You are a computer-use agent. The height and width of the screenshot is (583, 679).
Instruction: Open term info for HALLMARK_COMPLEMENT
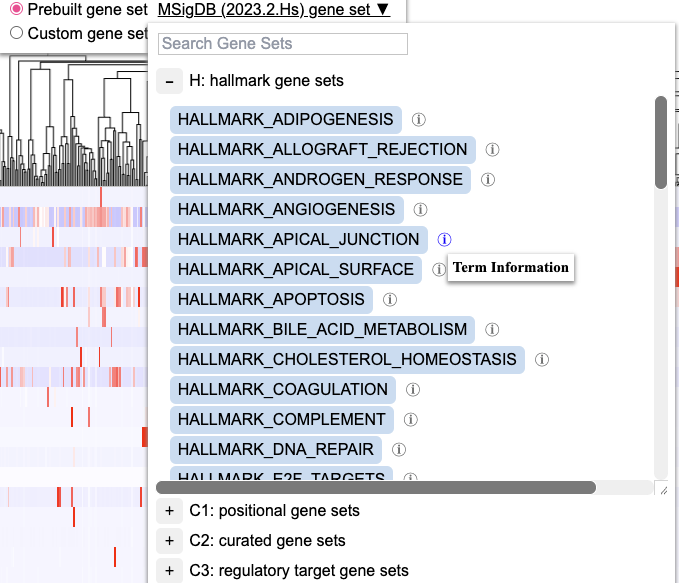(x=411, y=419)
